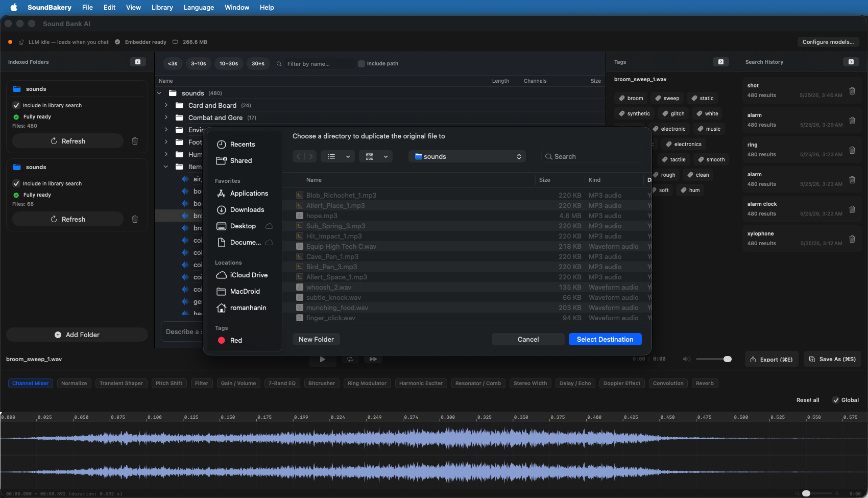The width and height of the screenshot is (868, 498).
Task: Delete the 'shot' search history entry
Action: (x=852, y=91)
